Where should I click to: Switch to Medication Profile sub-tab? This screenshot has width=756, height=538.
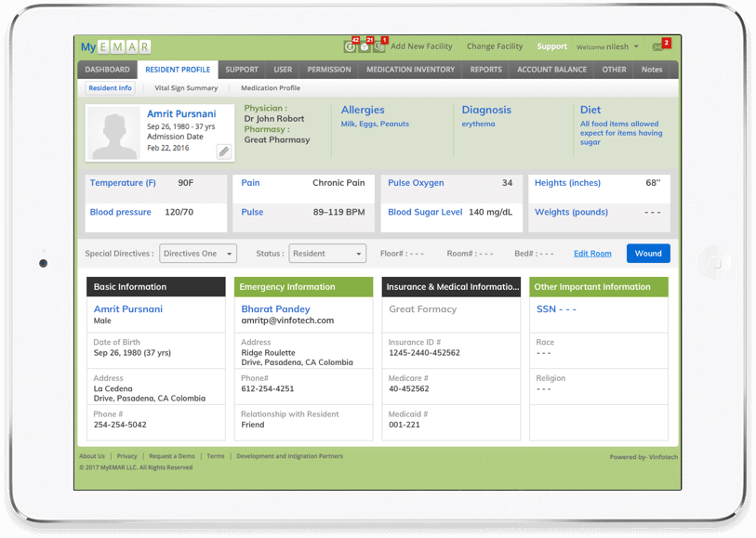(x=271, y=87)
